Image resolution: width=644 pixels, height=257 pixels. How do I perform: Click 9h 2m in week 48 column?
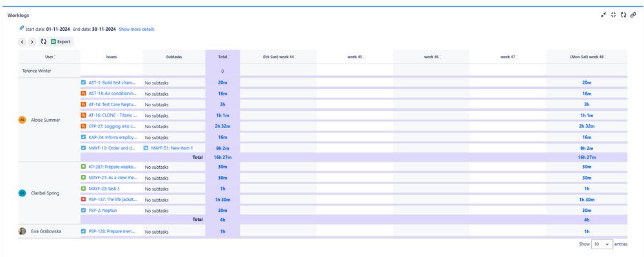[587, 148]
